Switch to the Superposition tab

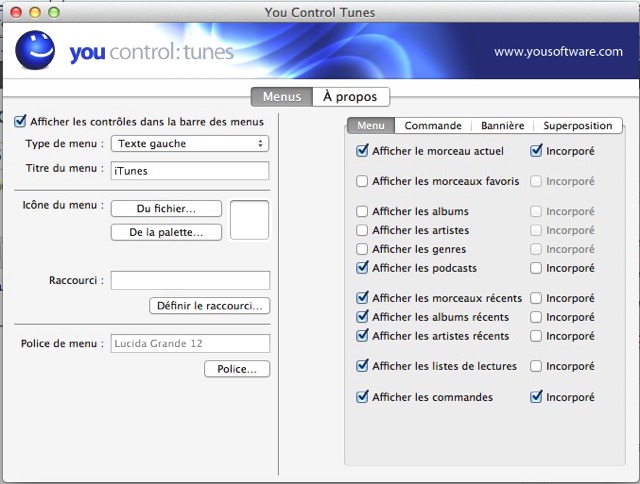[x=578, y=126]
